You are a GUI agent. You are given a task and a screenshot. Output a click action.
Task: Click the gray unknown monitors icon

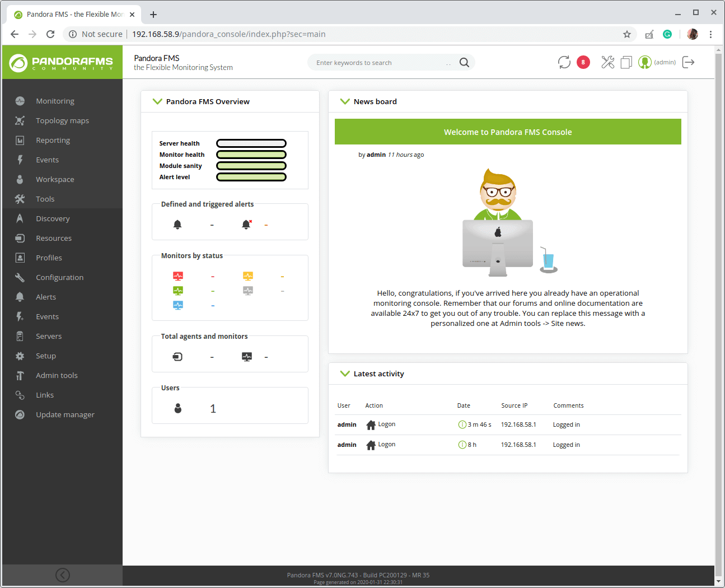(248, 291)
